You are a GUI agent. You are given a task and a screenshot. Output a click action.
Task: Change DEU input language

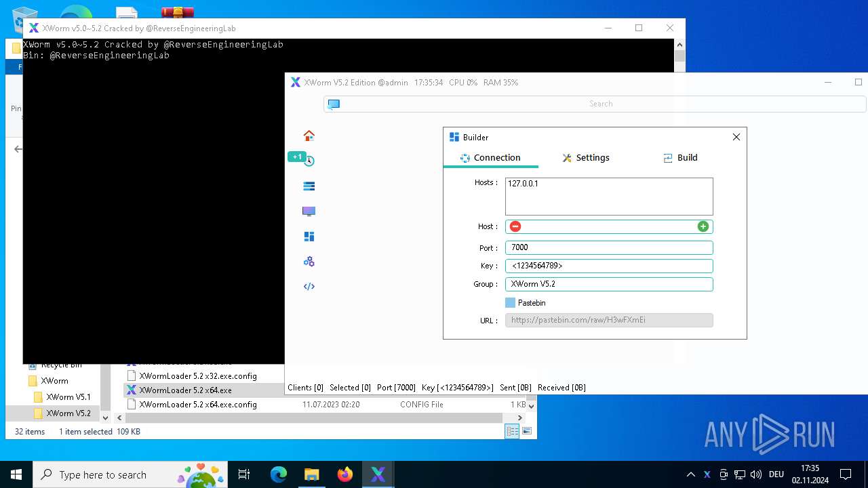coord(776,474)
